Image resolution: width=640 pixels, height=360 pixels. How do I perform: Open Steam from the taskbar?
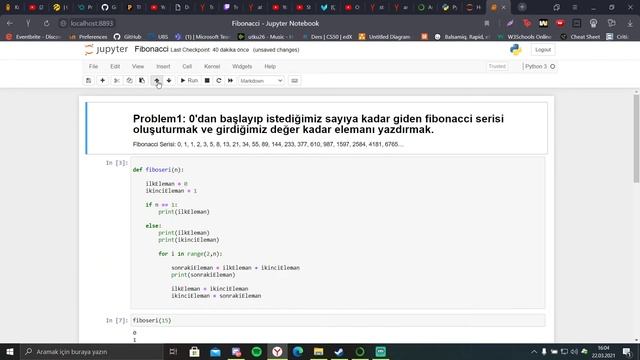(339, 351)
